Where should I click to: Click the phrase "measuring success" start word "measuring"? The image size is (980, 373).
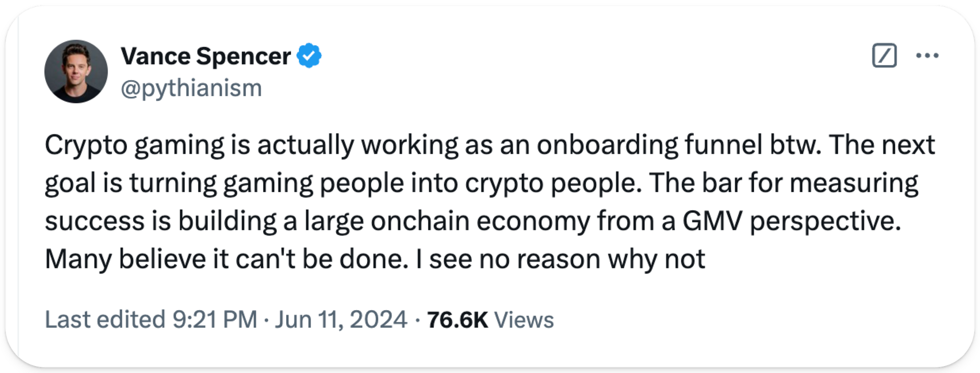(x=854, y=183)
